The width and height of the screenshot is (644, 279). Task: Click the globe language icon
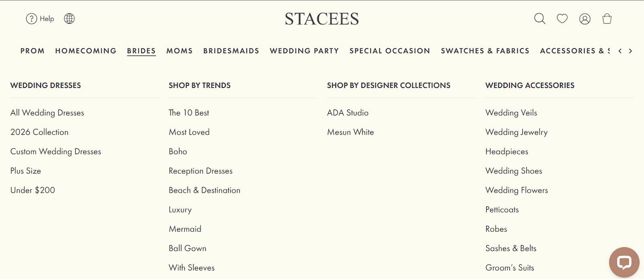point(69,19)
